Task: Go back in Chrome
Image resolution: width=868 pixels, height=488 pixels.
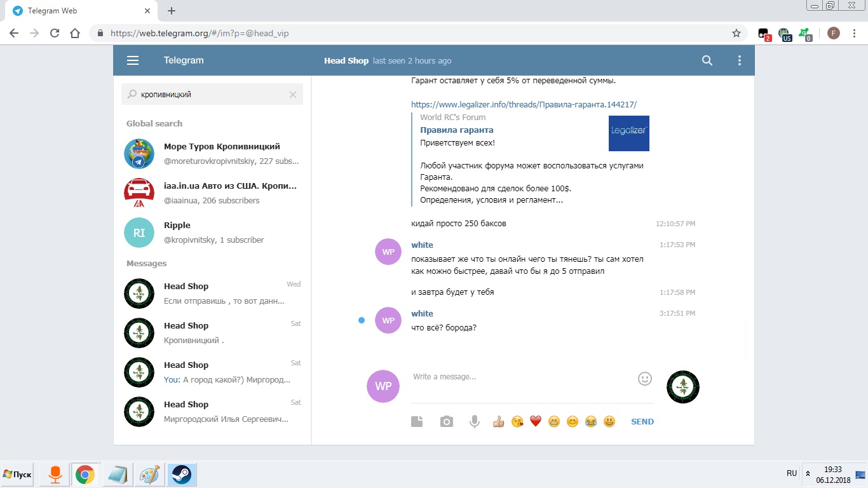Action: click(x=14, y=33)
